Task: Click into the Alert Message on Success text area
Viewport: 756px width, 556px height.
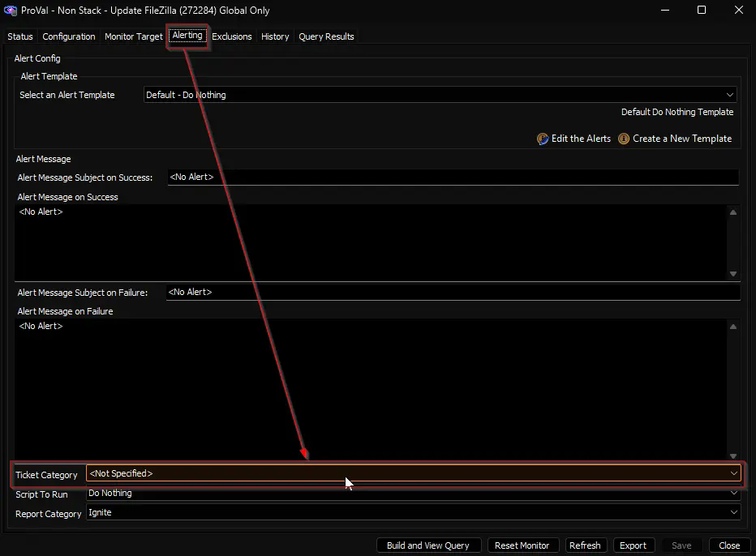Action: point(370,242)
